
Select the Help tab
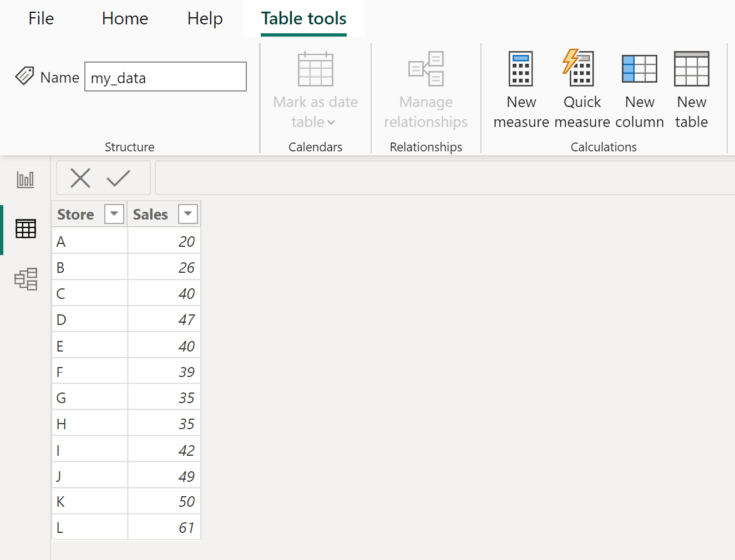click(x=204, y=18)
